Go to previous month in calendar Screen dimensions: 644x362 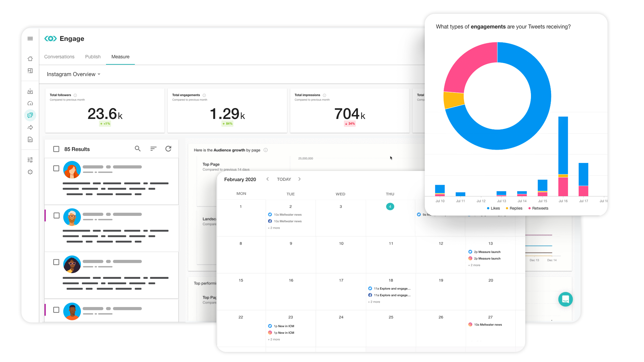click(x=267, y=179)
